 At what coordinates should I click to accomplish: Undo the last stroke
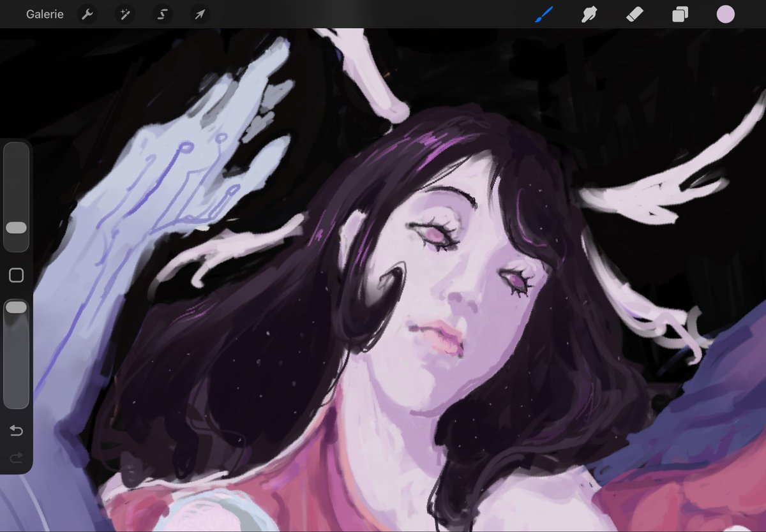(x=16, y=431)
